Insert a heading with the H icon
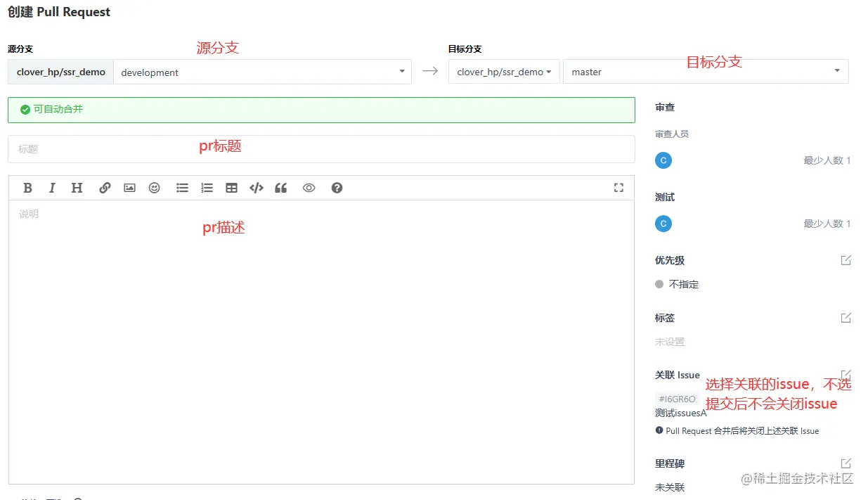 point(77,188)
